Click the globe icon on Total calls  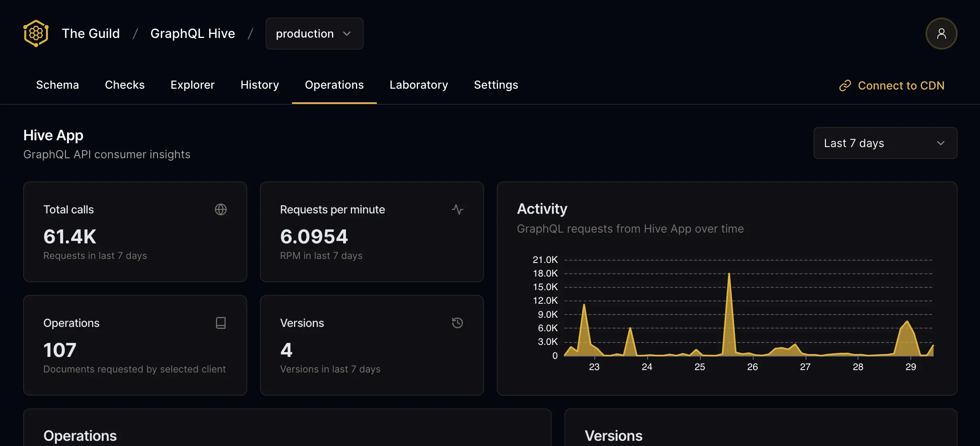[x=221, y=209]
